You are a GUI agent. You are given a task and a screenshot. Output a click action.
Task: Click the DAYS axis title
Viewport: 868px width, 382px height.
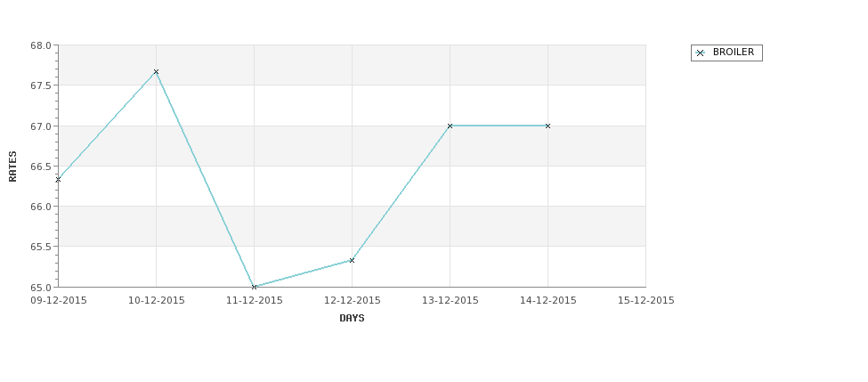tap(352, 319)
